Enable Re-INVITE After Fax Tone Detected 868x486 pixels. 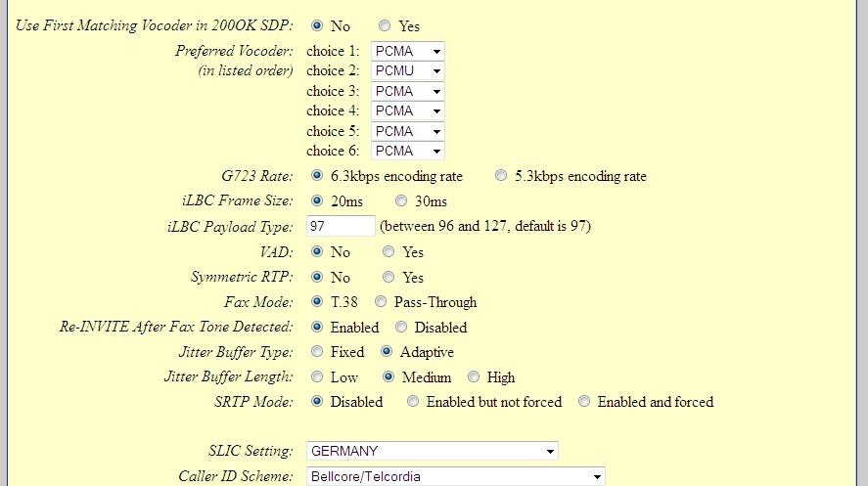pos(317,327)
